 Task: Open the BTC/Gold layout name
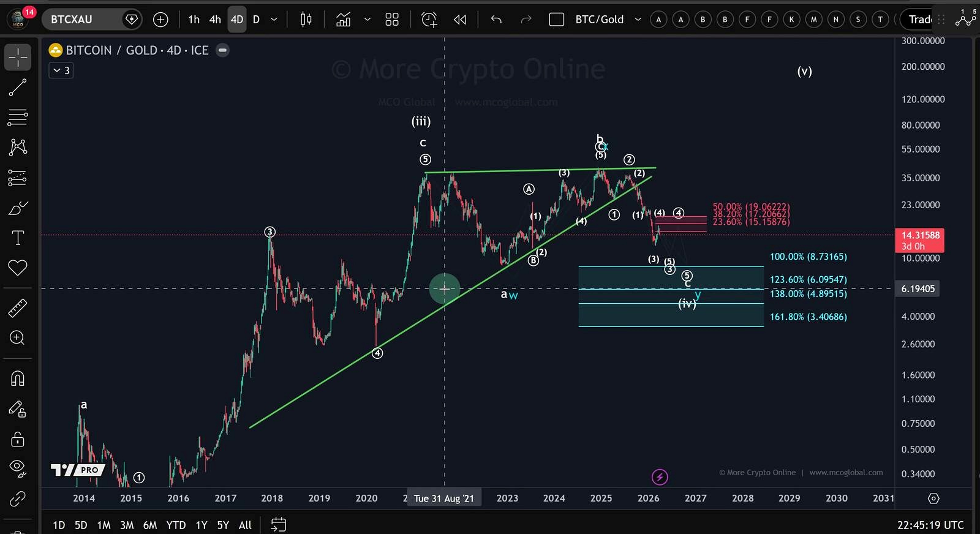point(599,20)
